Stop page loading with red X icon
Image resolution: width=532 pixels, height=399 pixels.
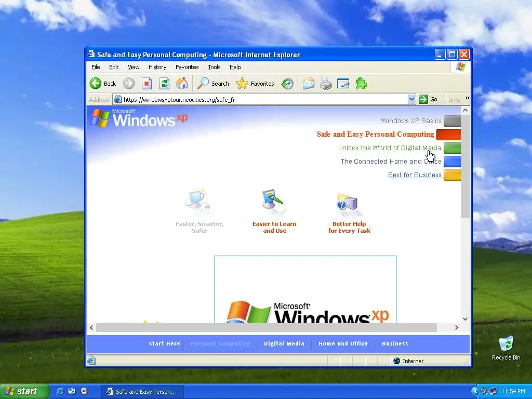tap(147, 84)
